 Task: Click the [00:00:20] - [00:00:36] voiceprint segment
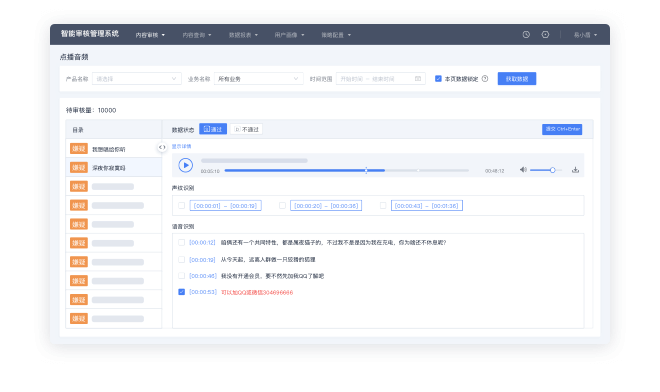click(326, 205)
